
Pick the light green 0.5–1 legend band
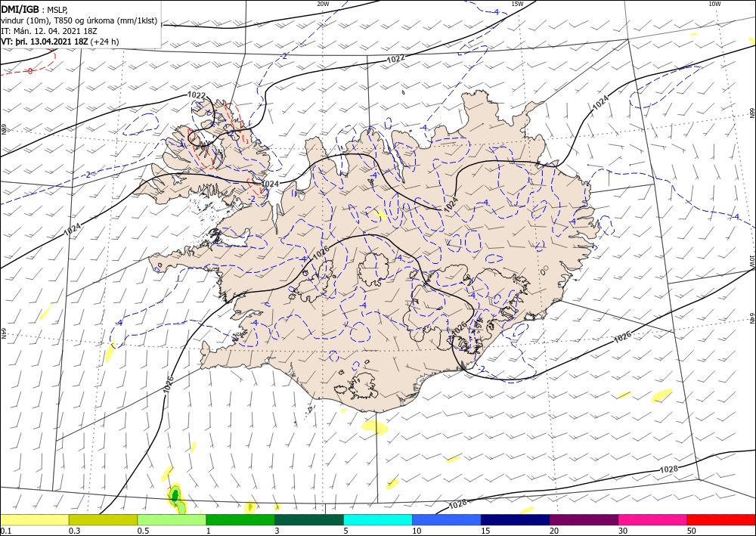point(172,519)
